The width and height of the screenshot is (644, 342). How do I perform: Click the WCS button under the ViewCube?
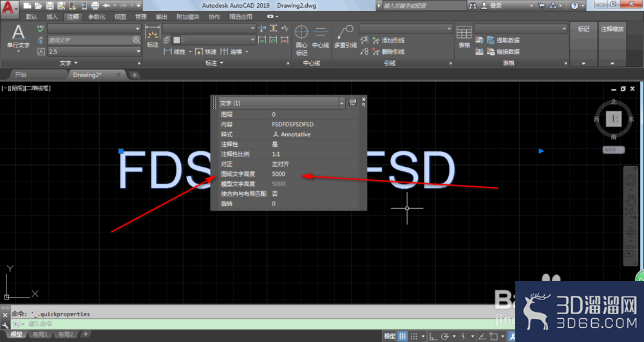point(614,150)
